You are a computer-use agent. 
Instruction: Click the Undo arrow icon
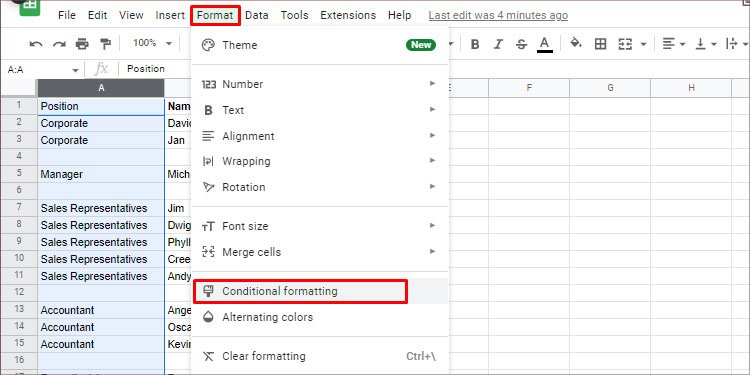[x=36, y=44]
